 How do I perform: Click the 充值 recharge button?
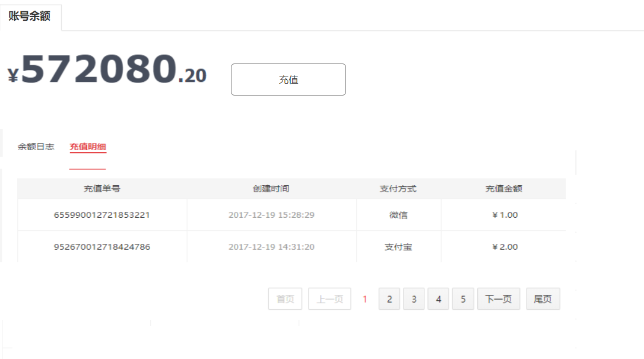(x=288, y=80)
